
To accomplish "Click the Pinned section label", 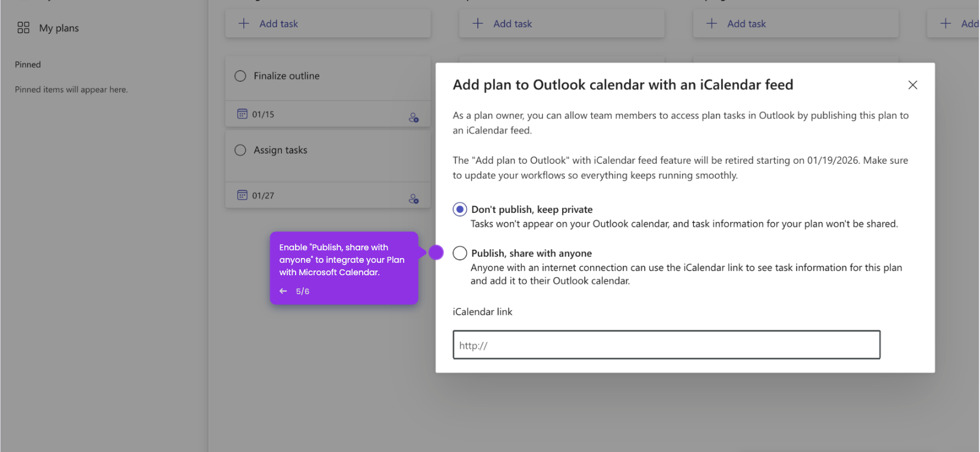I will point(28,64).
